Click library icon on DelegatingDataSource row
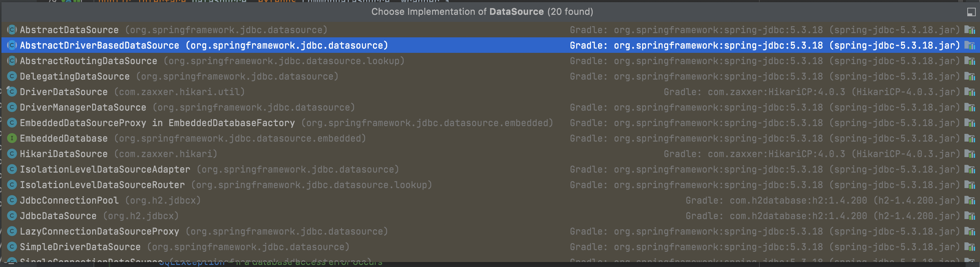The image size is (980, 267). (x=969, y=76)
